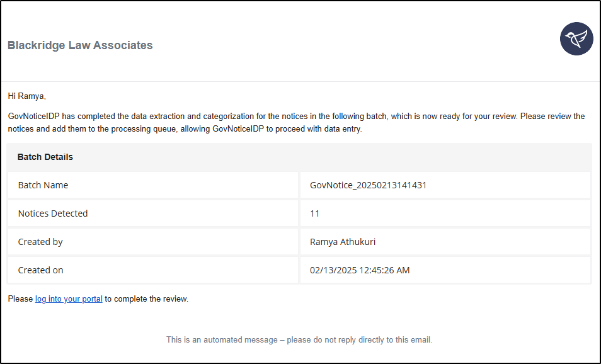
Task: Select the Blackridge Law Associates heading
Action: coord(80,45)
